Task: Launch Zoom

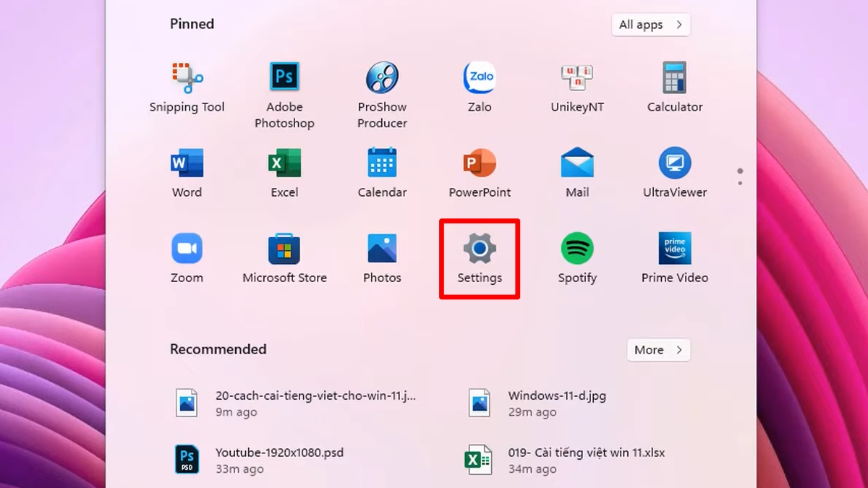Action: coord(187,258)
